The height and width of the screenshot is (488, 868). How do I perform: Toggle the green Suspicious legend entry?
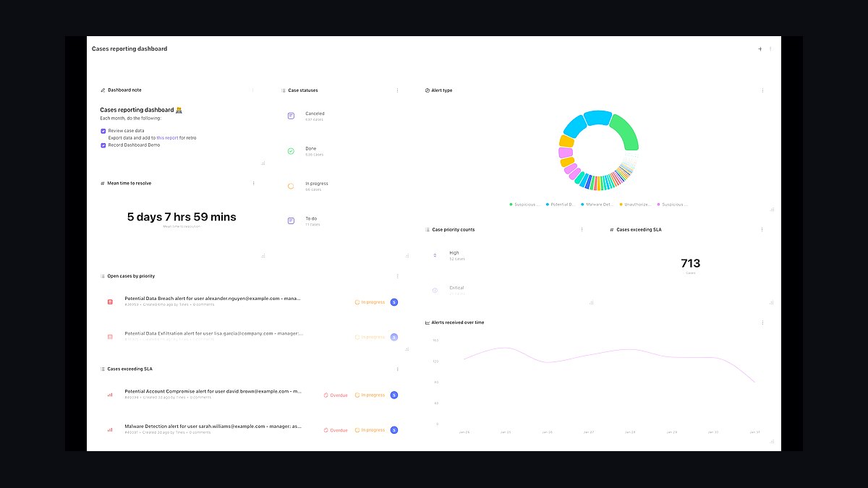coord(524,205)
